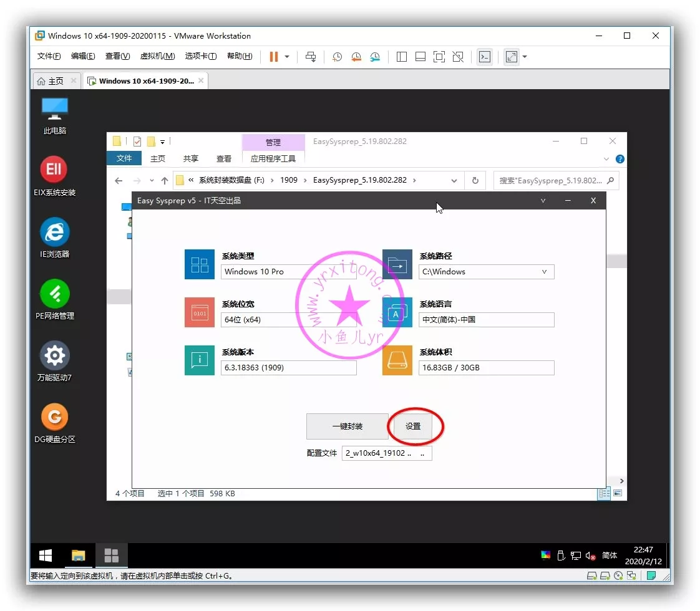Expand the Explorer address bar history dropdown
The width and height of the screenshot is (700, 611).
coord(454,181)
